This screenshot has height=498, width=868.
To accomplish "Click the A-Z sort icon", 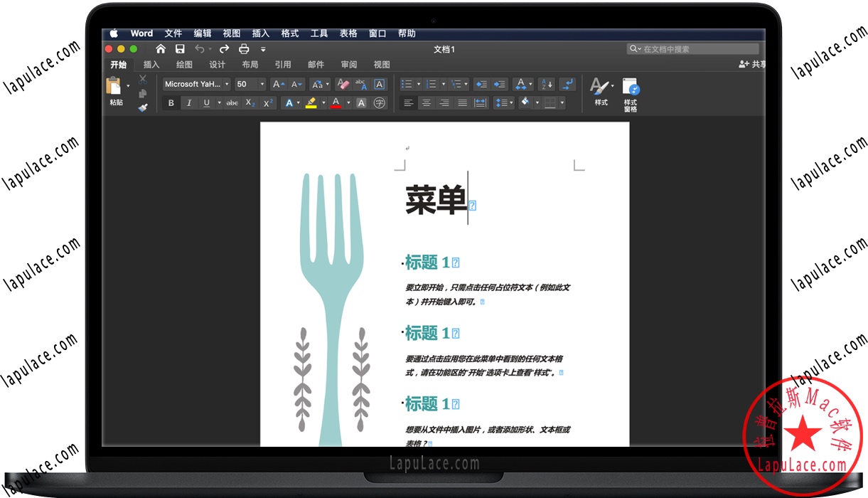I will click(547, 84).
